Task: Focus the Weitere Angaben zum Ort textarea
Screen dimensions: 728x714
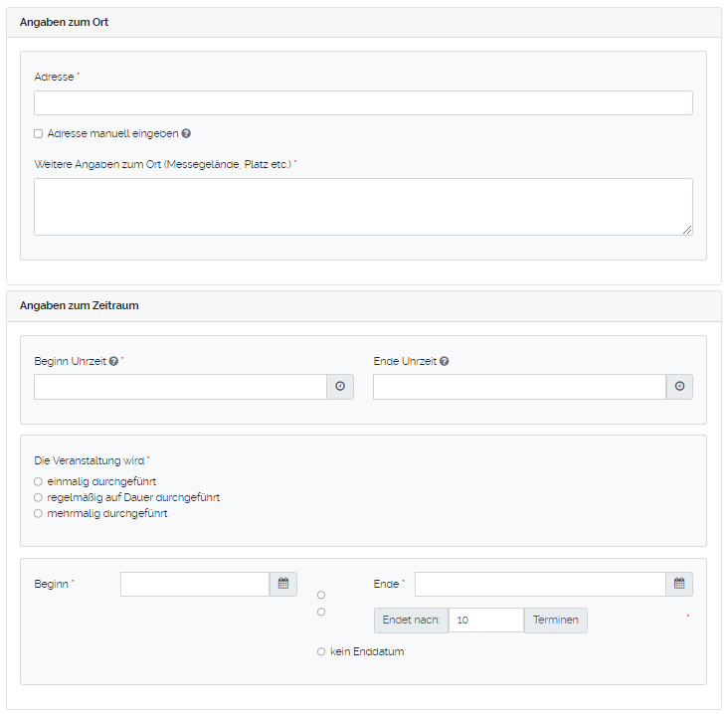Action: [363, 207]
